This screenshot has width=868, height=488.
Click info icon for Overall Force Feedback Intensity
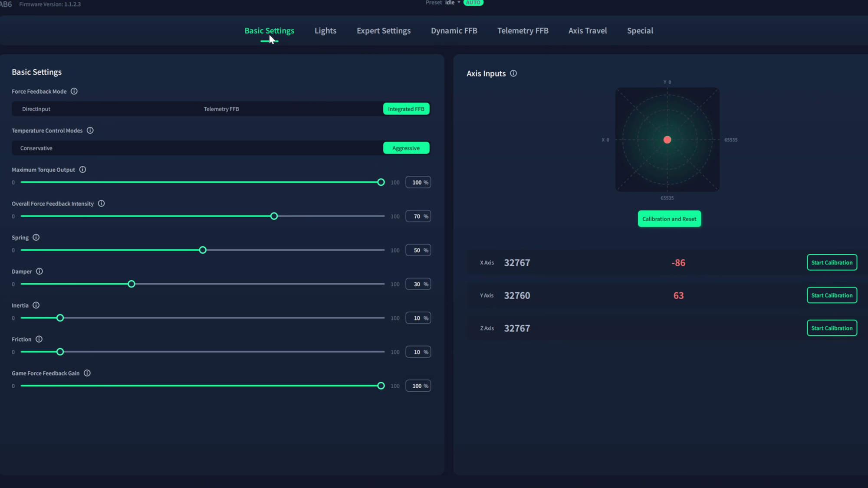click(x=101, y=203)
